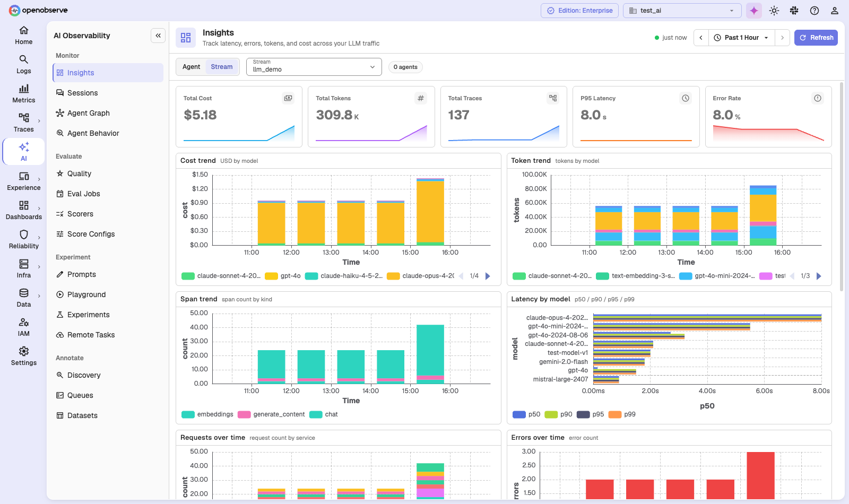Click the Total Cost card icon
The image size is (849, 504).
(288, 98)
